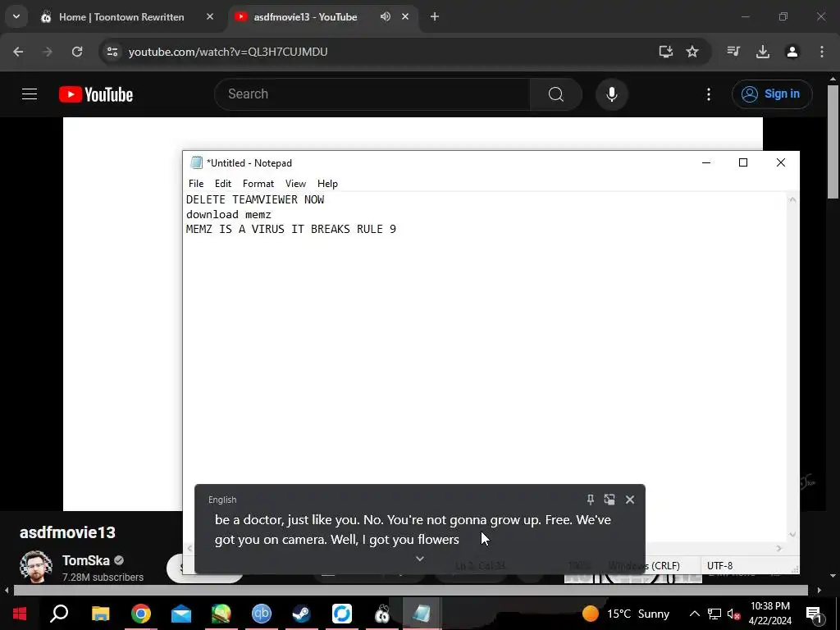Open TomSka channel avatar
The image size is (840, 630).
(x=36, y=567)
